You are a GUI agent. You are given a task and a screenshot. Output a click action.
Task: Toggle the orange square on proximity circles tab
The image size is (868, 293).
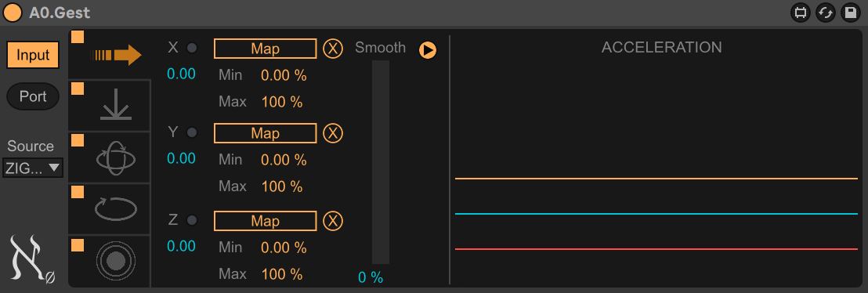[78, 244]
